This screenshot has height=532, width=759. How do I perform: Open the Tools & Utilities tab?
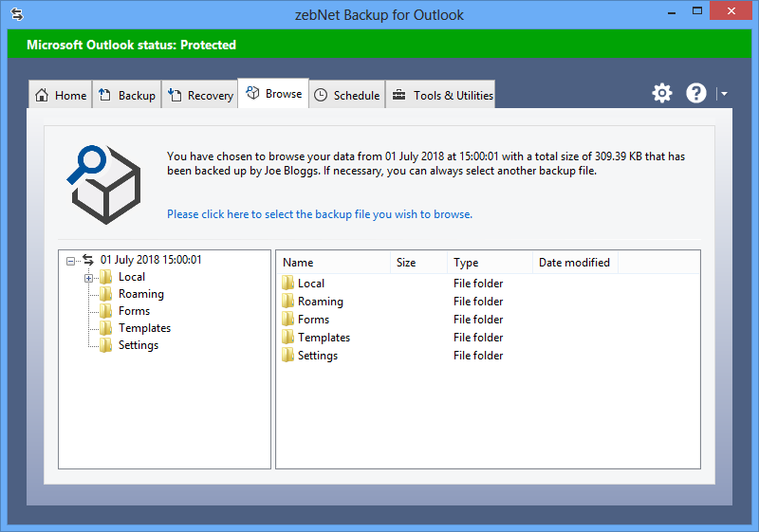(x=440, y=95)
